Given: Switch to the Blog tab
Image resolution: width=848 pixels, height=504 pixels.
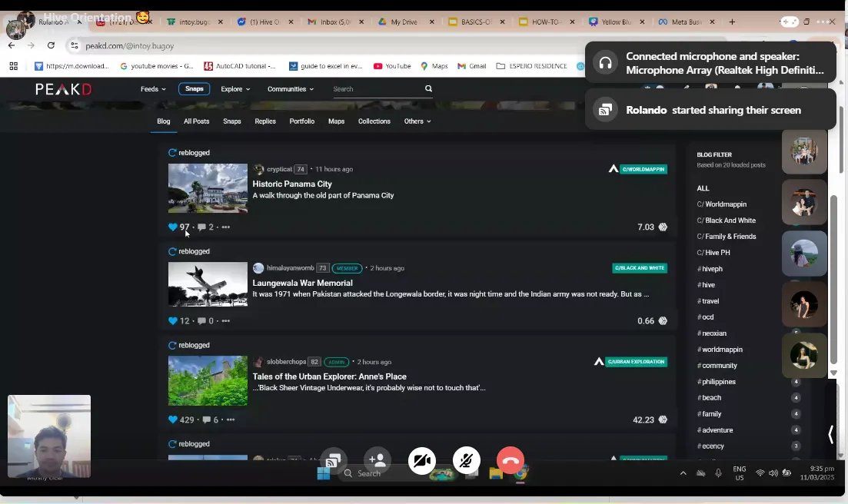Looking at the screenshot, I should tap(163, 121).
